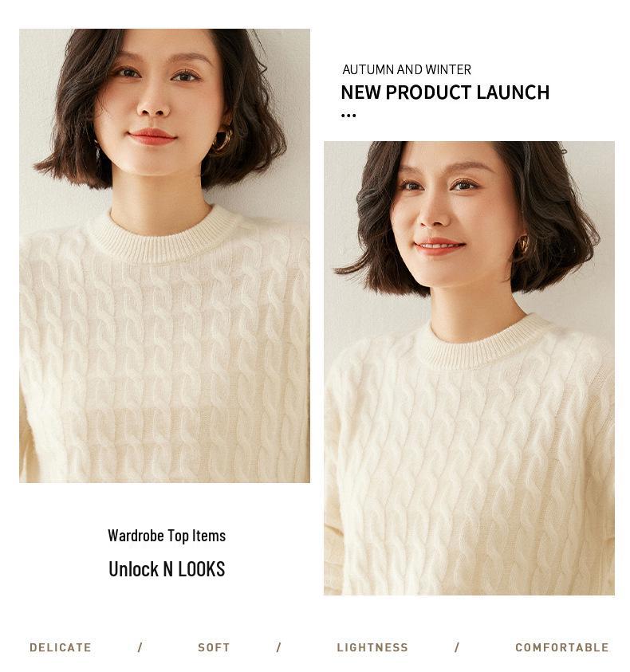Open the right sweater product photo
The height and width of the screenshot is (672, 630).
469,367
